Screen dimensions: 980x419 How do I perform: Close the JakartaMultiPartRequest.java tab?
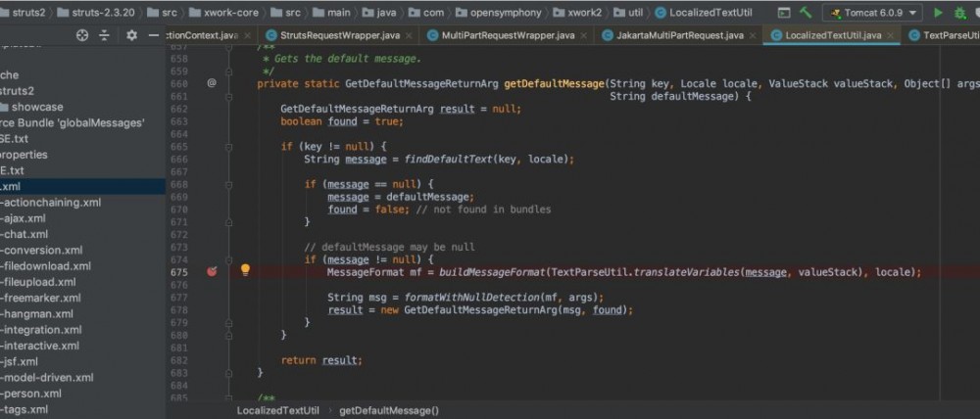754,35
